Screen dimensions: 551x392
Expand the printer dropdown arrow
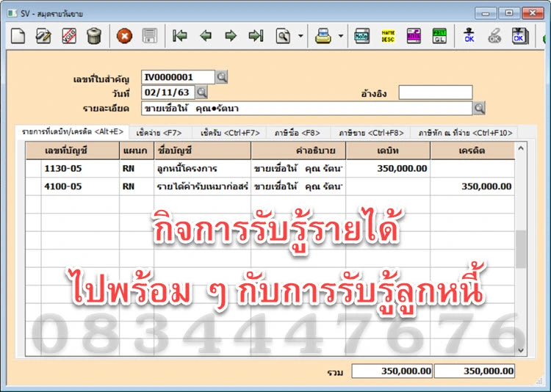340,36
